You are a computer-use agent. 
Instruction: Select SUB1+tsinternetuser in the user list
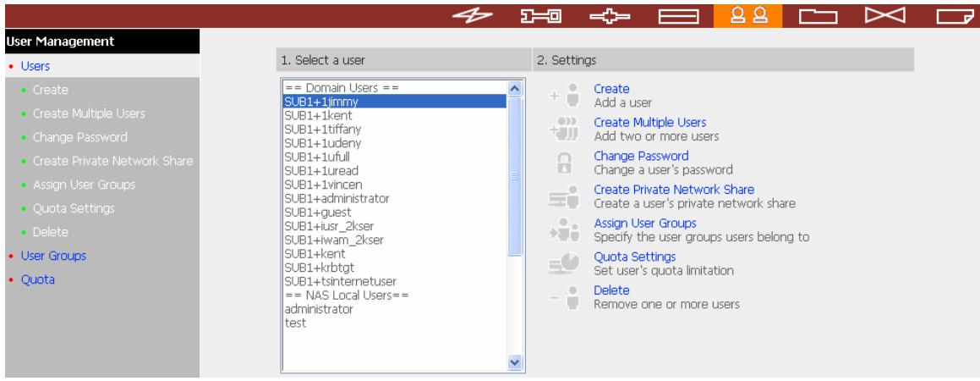point(394,282)
